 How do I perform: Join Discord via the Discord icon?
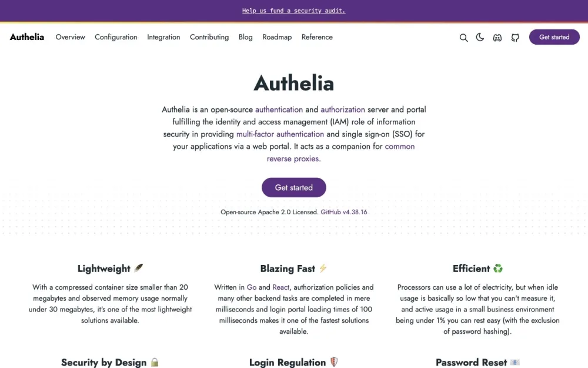497,37
